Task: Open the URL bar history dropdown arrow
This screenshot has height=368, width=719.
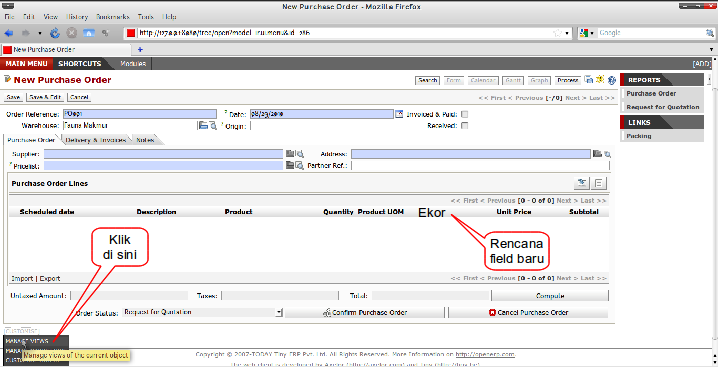Action: pyautogui.click(x=567, y=33)
